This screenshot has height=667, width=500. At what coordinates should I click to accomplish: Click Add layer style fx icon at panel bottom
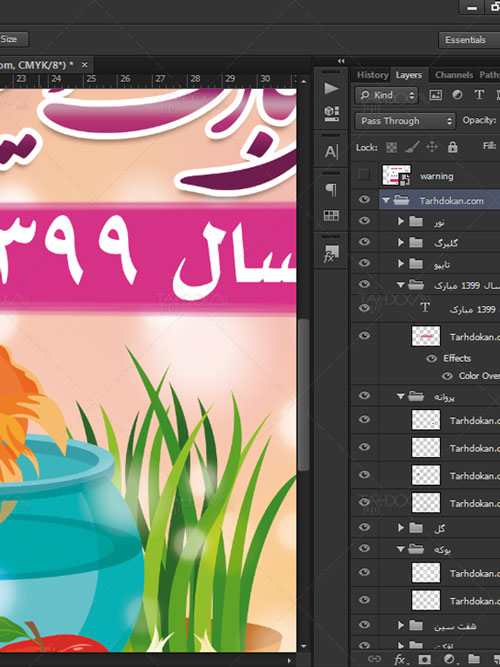(x=400, y=659)
